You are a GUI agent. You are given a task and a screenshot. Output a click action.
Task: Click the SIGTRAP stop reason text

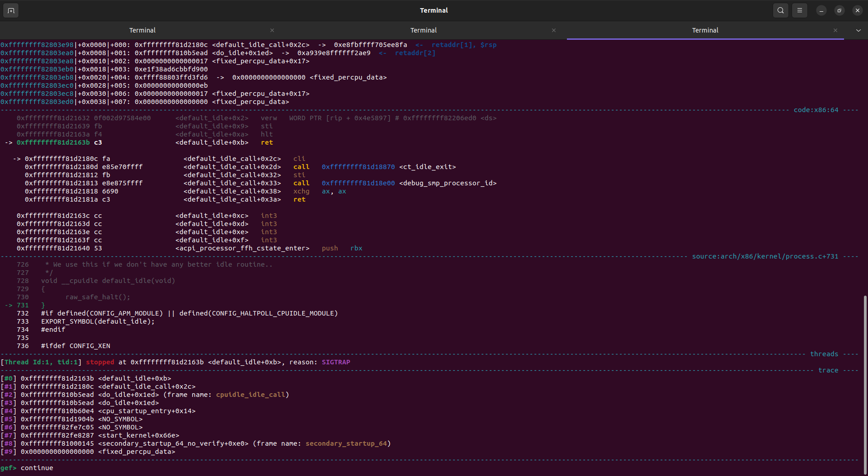[336, 362]
